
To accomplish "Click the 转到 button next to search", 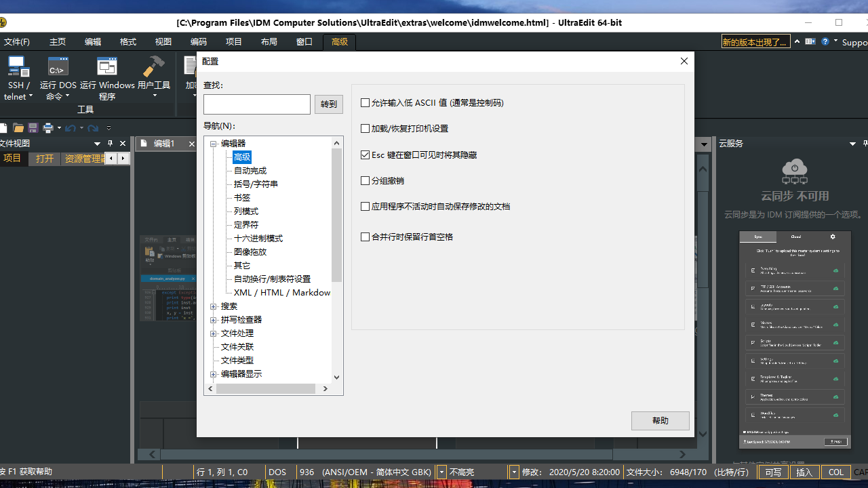I will pyautogui.click(x=328, y=104).
